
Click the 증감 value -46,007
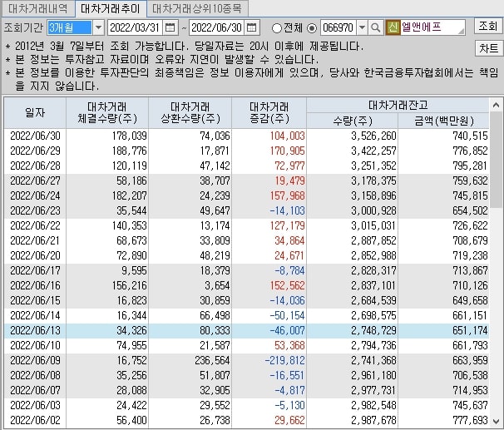[288, 330]
